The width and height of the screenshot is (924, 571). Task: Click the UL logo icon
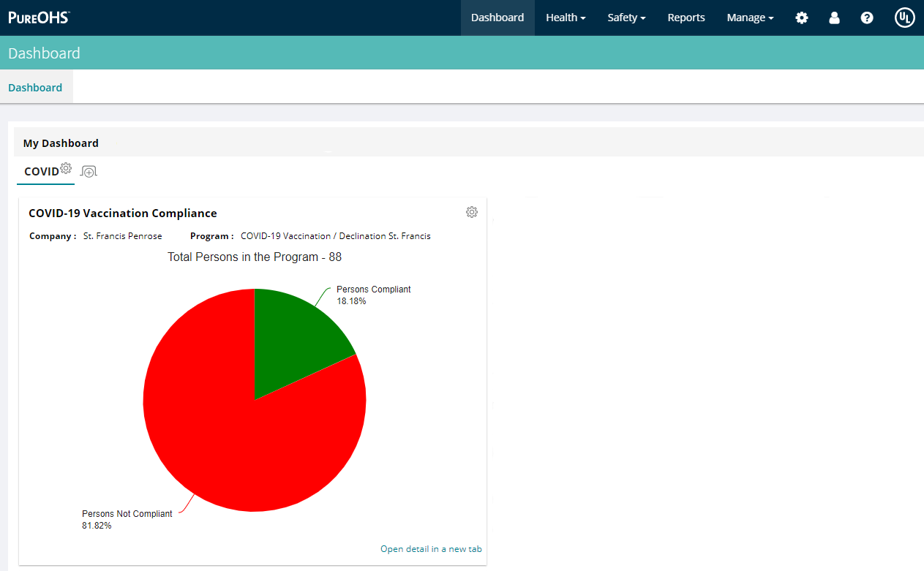905,18
